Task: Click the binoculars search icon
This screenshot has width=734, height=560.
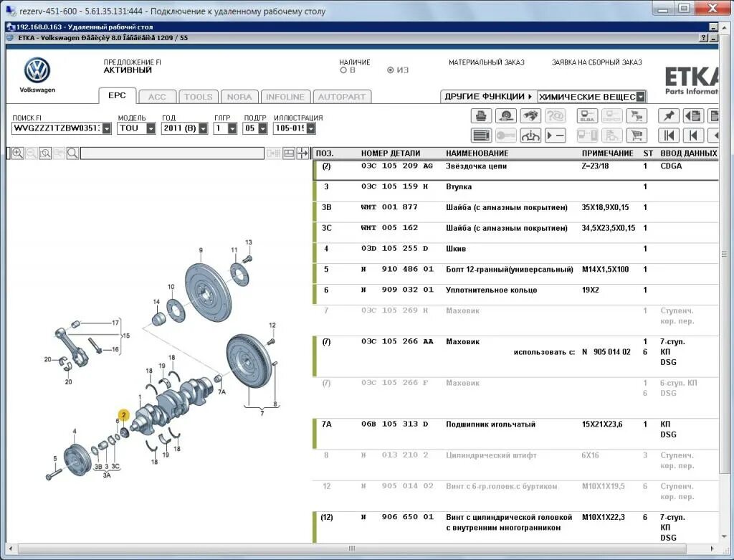Action: tap(530, 115)
